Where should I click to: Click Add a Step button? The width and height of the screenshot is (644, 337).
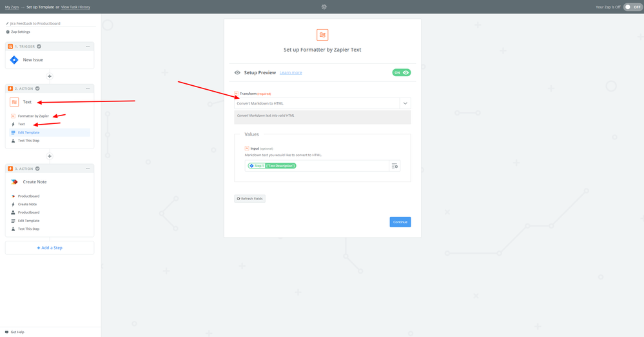(50, 248)
